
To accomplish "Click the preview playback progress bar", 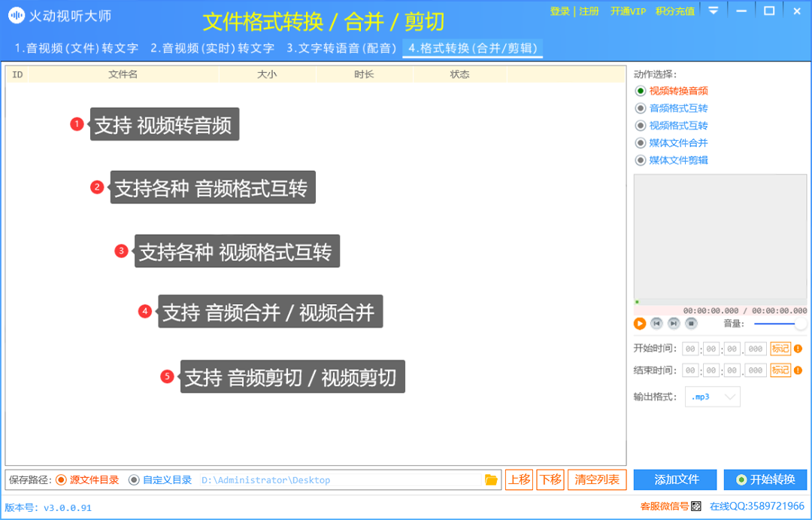I will click(x=720, y=302).
